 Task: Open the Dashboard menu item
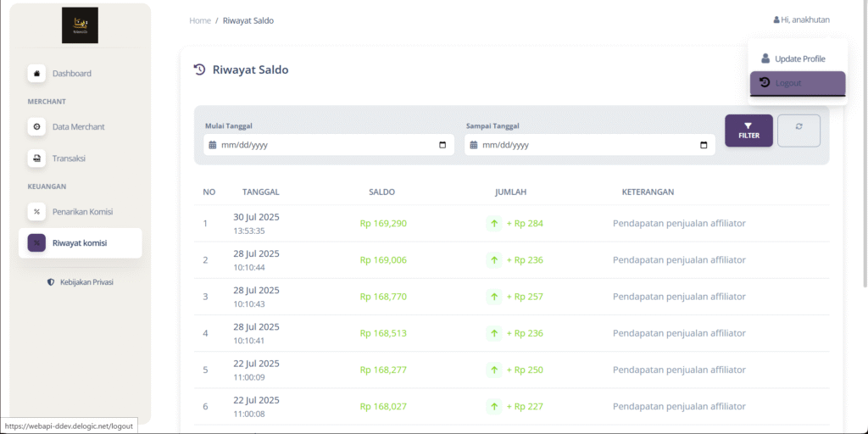pos(80,73)
